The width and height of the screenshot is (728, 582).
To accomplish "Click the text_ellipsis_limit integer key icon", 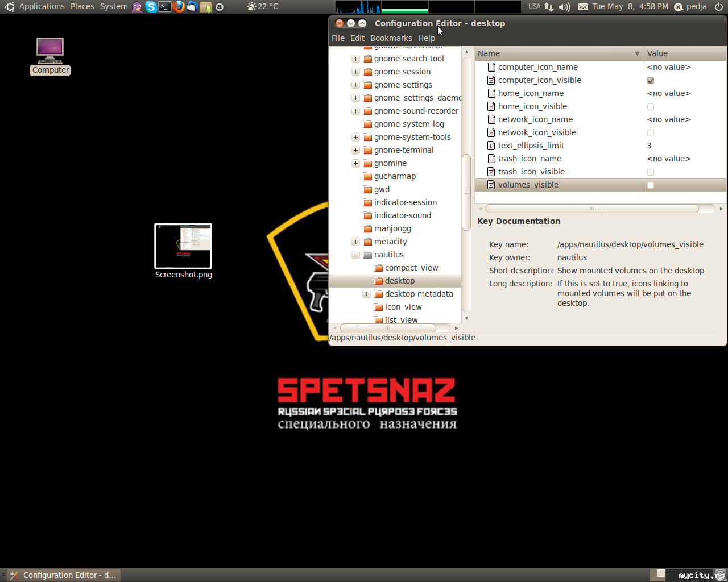I will click(x=491, y=145).
